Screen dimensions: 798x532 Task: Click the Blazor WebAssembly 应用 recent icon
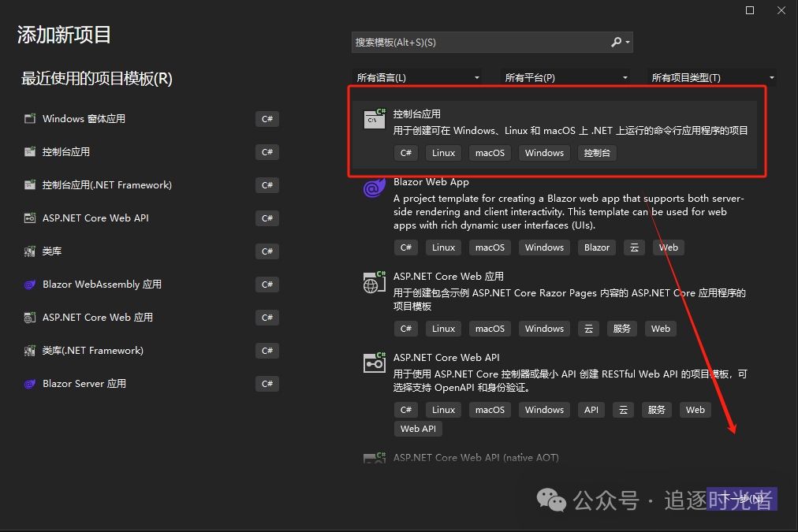pyautogui.click(x=30, y=285)
